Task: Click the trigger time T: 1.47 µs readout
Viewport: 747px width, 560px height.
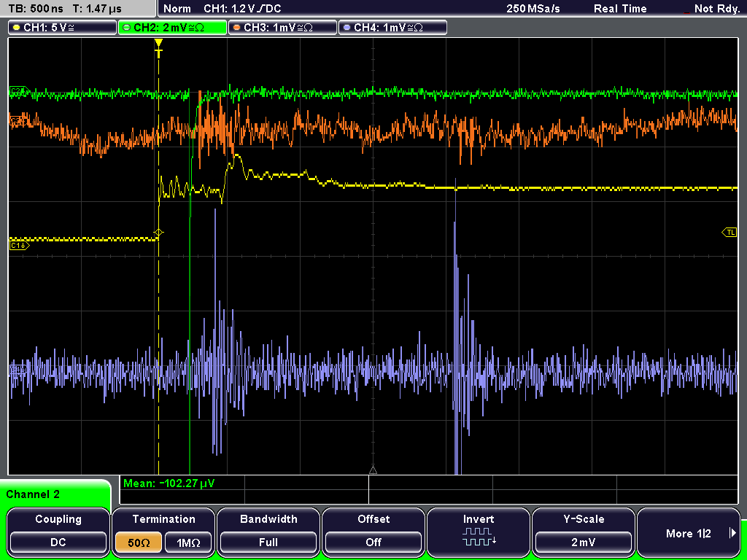Action: click(x=97, y=9)
